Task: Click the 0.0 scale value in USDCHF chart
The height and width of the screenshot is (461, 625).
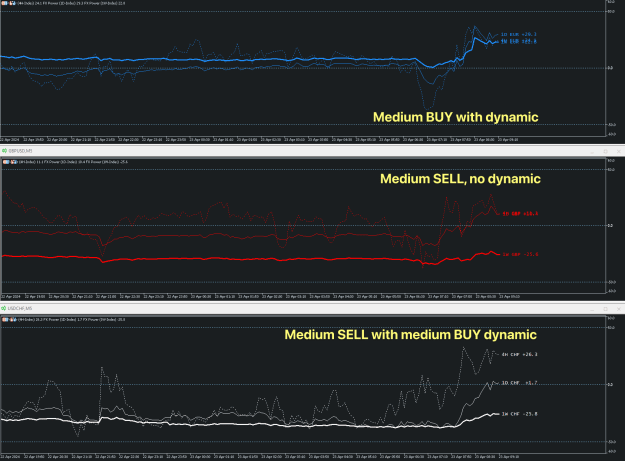Action: (x=610, y=384)
